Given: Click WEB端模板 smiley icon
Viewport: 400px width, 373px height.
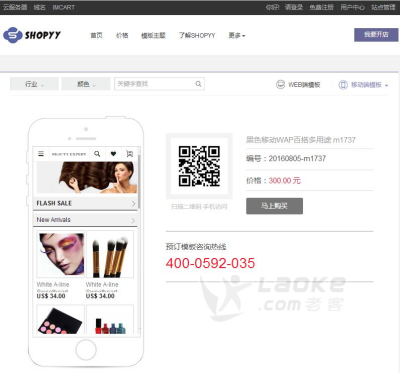Looking at the screenshot, I should (280, 85).
